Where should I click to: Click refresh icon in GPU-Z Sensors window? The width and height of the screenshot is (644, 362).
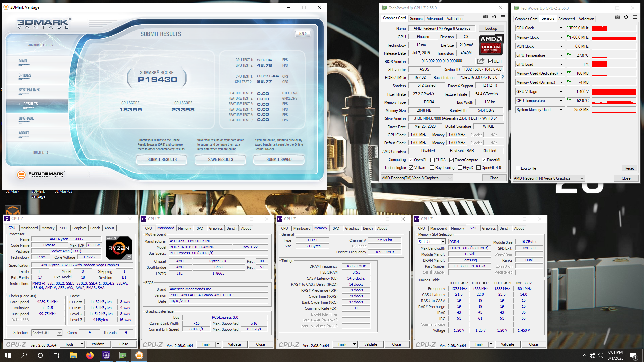[626, 17]
